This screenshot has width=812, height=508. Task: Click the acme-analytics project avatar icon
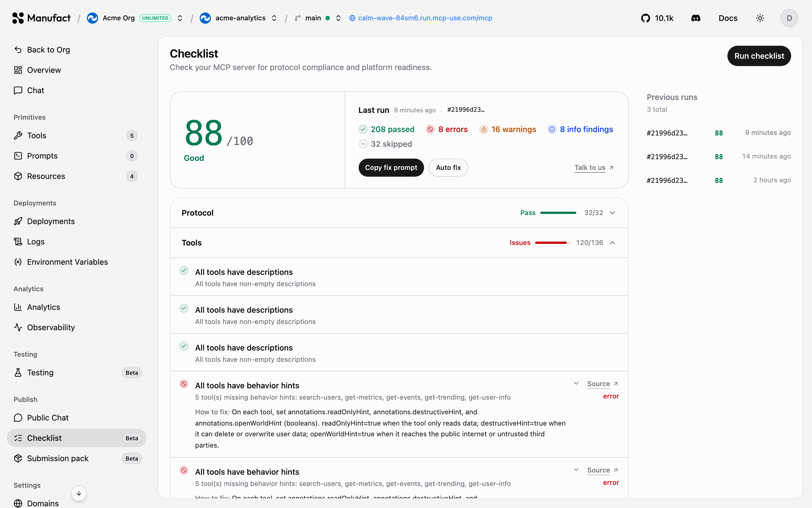coord(205,18)
